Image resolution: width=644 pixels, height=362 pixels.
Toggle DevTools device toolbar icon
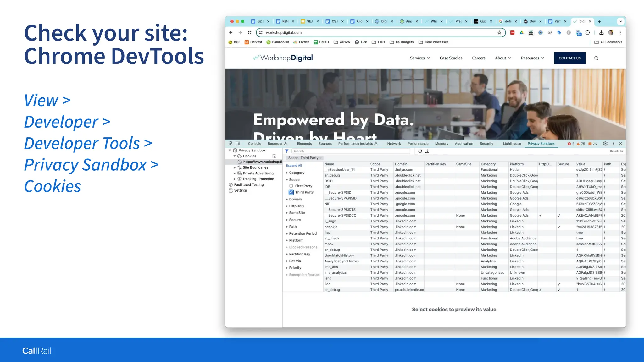tap(238, 144)
